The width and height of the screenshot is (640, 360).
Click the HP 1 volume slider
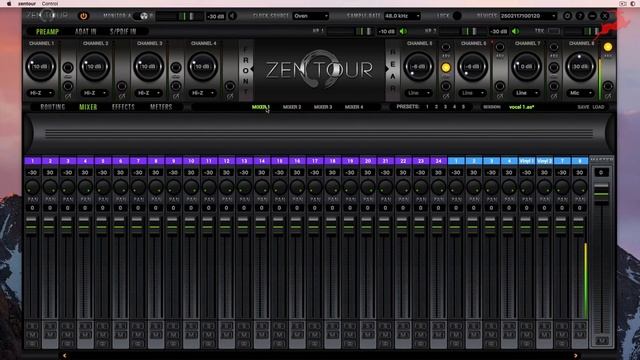[349, 31]
